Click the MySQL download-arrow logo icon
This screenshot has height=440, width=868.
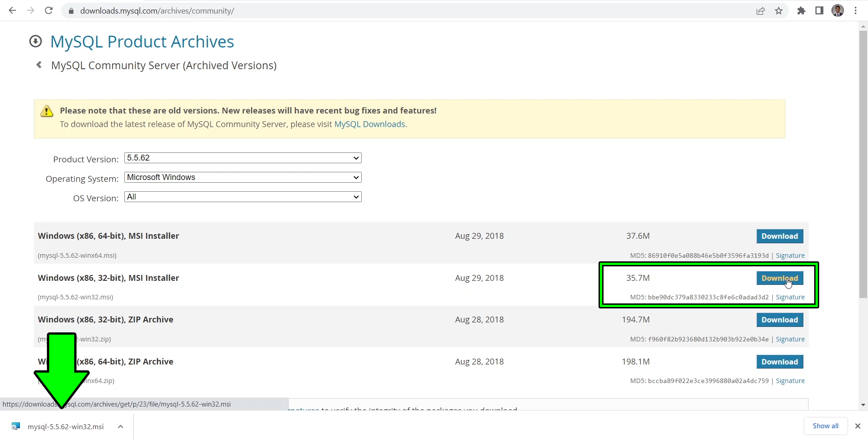(35, 41)
